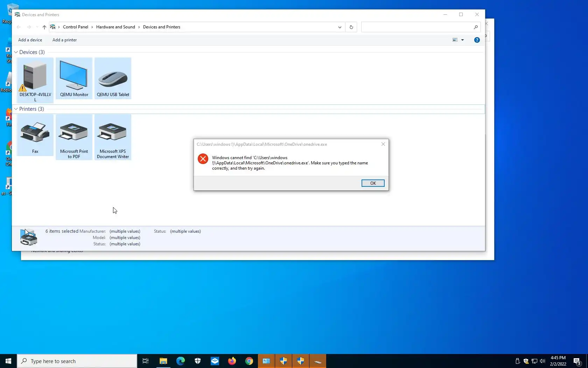Open Windows Security warning tray icon
This screenshot has width=588, height=368.
pyautogui.click(x=526, y=361)
